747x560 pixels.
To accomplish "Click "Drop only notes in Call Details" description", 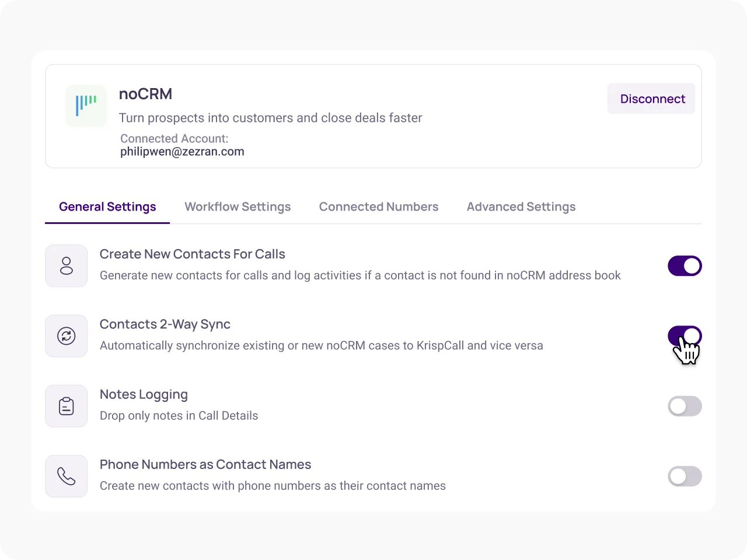I will (179, 415).
